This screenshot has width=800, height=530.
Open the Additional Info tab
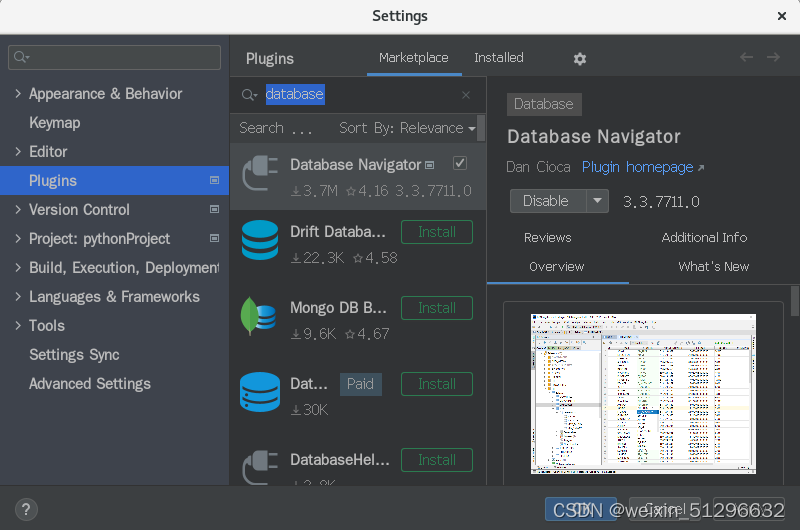tap(704, 238)
